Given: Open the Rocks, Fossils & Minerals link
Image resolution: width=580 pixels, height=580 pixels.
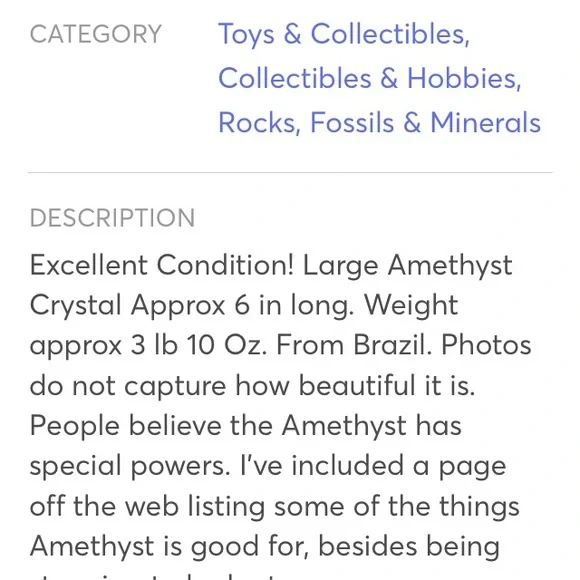Looking at the screenshot, I should click(x=380, y=122).
